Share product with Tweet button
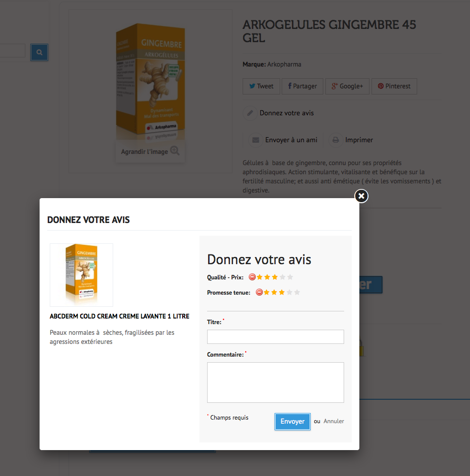 click(261, 86)
